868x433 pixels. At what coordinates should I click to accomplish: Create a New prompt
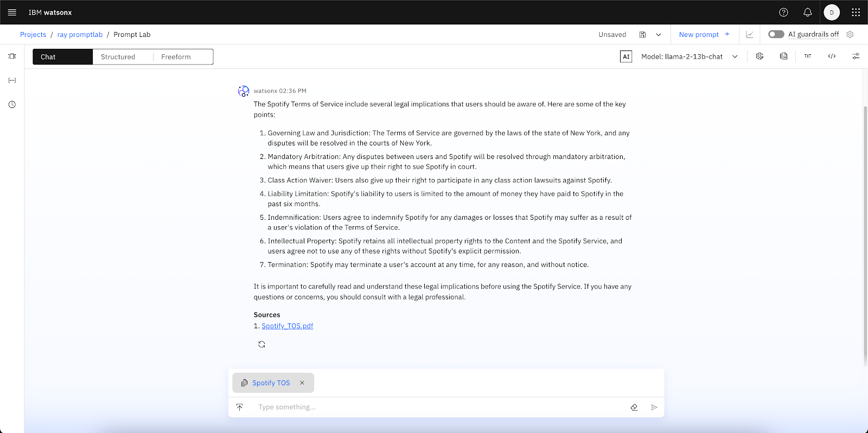(704, 34)
